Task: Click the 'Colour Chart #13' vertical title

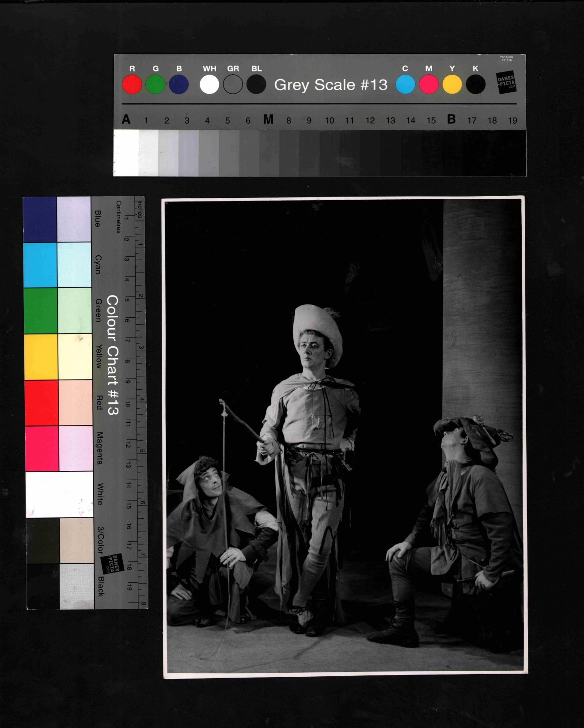Action: click(x=113, y=355)
